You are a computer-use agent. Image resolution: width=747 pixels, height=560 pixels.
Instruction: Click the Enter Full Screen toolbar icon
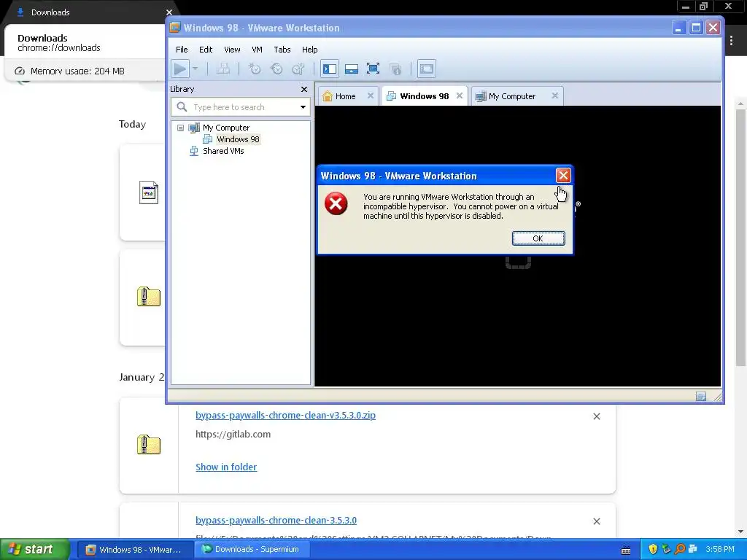373,69
